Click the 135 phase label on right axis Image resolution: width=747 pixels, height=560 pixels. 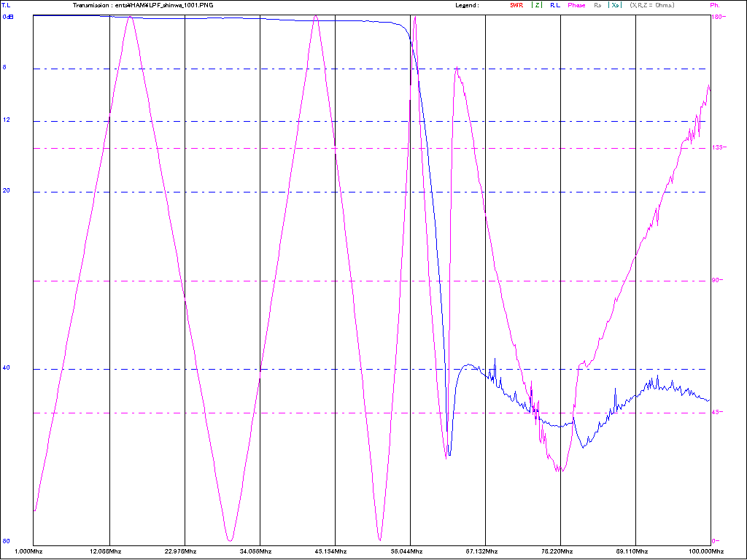click(x=717, y=148)
